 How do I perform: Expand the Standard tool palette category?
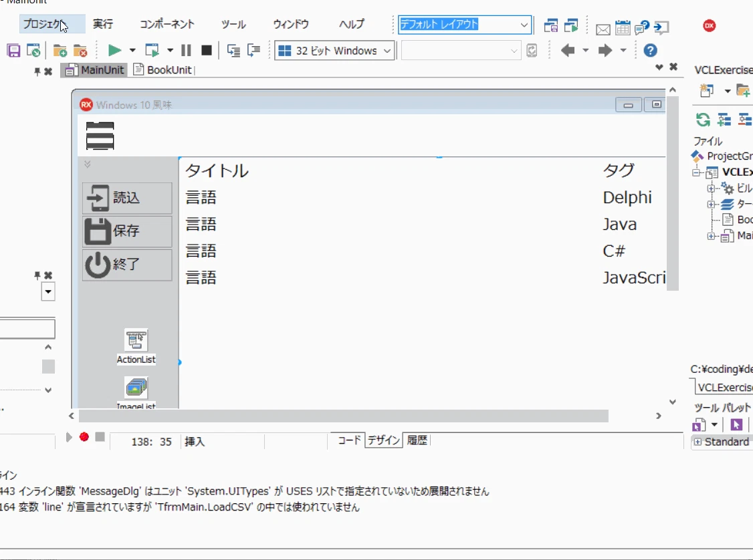pos(697,442)
